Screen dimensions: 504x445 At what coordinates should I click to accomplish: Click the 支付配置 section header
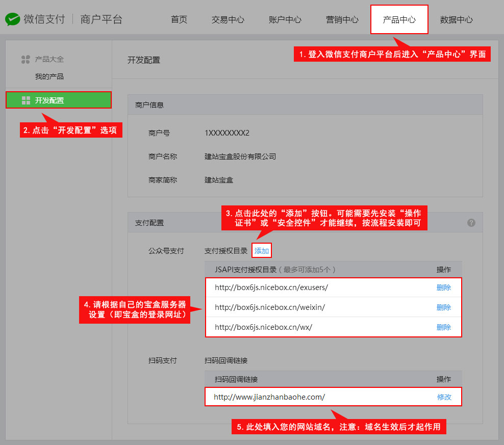(149, 223)
